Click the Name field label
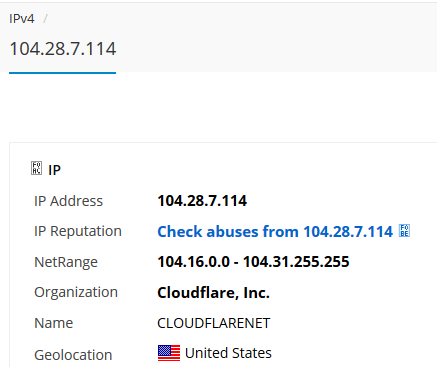 [x=53, y=323]
